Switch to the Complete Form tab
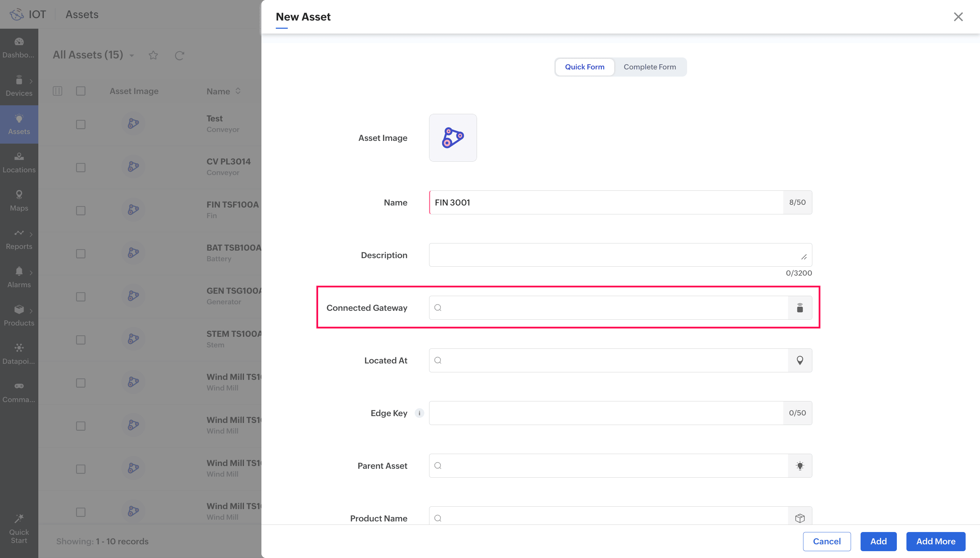 (x=649, y=67)
